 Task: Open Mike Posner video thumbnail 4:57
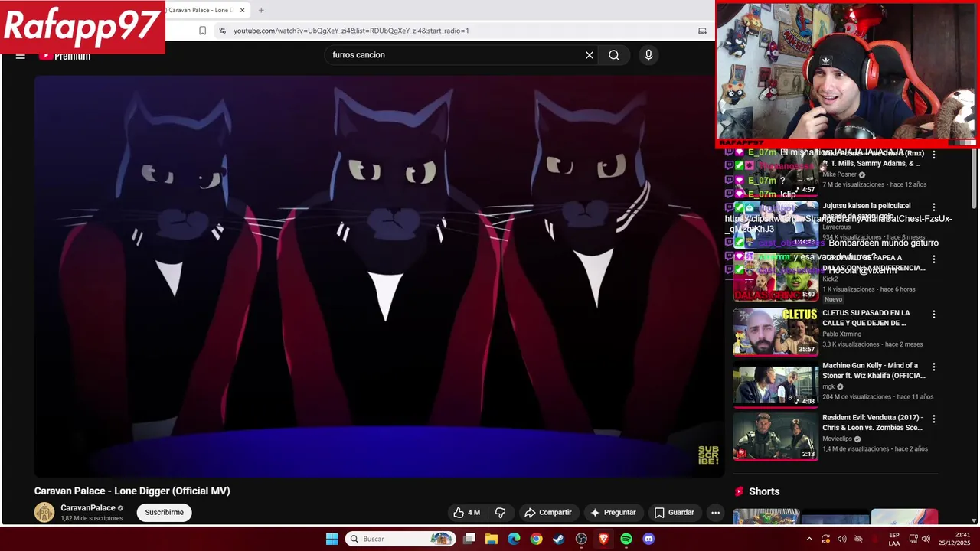click(776, 173)
